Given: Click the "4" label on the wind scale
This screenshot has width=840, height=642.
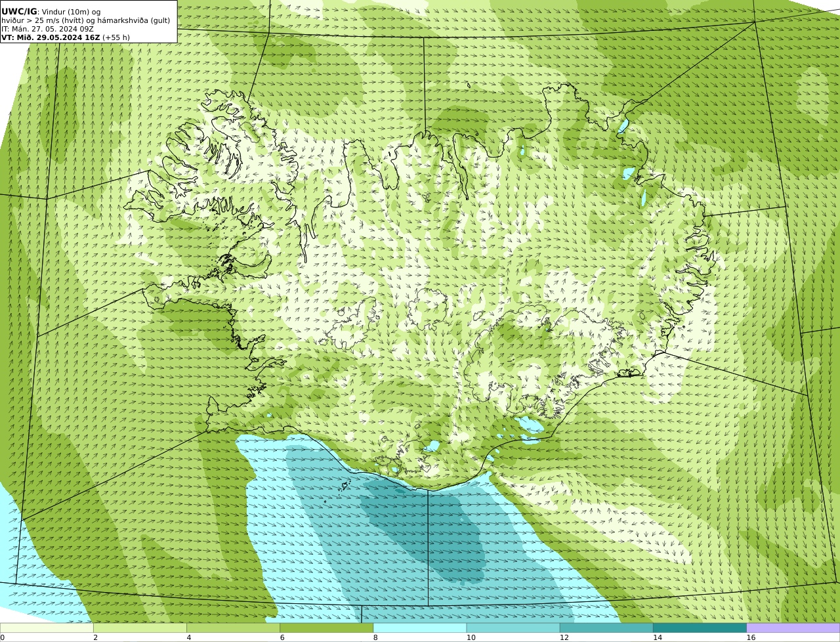Looking at the screenshot, I should click(189, 637).
